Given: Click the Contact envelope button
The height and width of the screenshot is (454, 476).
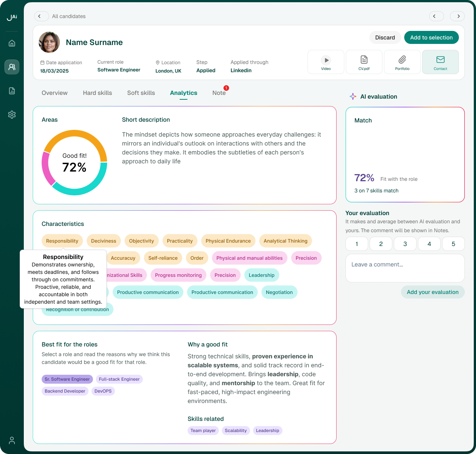Looking at the screenshot, I should coord(440,62).
